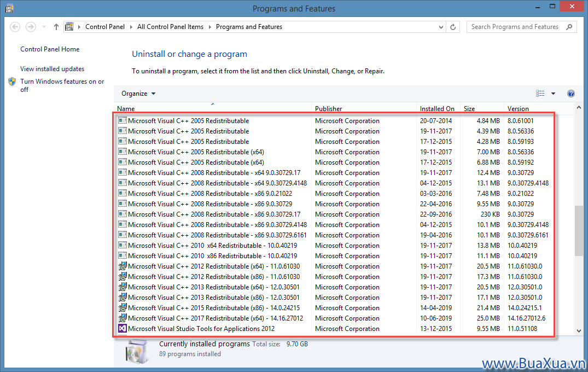The height and width of the screenshot is (372, 588).
Task: Open All Control Panel Items breadcrumb
Action: [x=170, y=27]
